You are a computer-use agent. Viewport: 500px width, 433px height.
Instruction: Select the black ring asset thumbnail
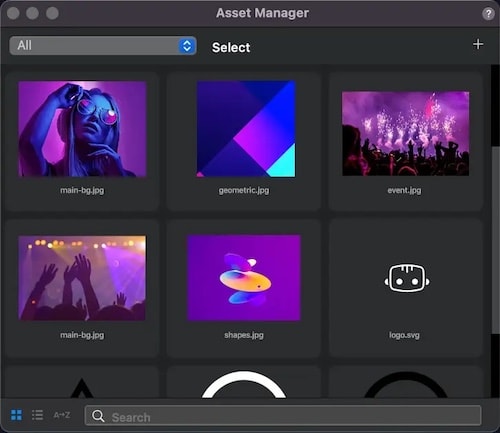(x=406, y=385)
